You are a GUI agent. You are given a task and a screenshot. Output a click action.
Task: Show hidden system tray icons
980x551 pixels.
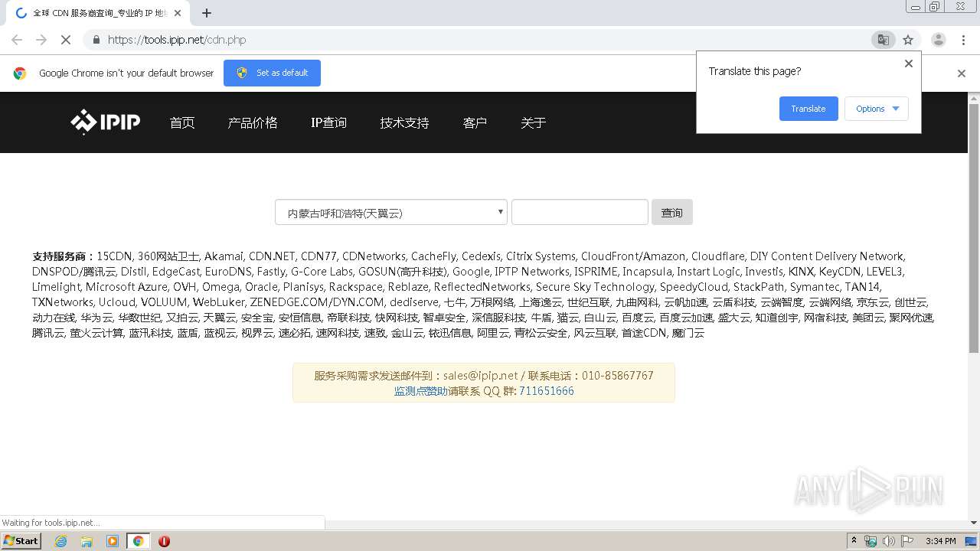pyautogui.click(x=854, y=541)
